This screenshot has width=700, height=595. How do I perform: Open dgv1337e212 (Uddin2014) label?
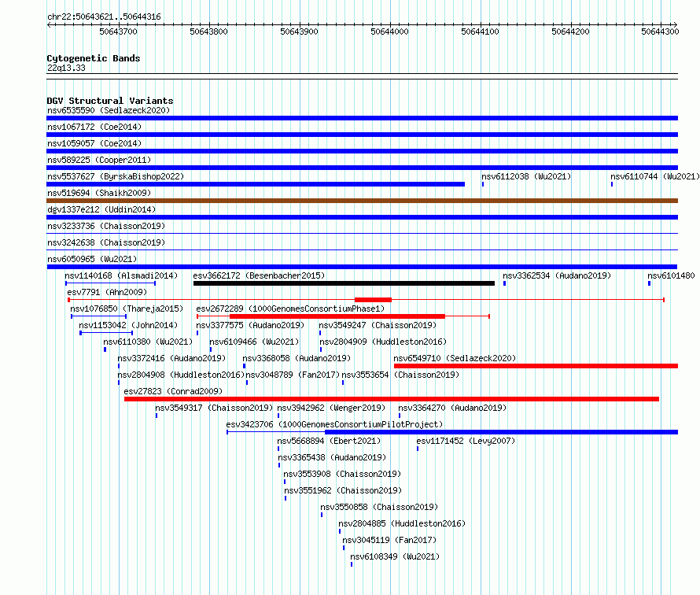point(101,209)
